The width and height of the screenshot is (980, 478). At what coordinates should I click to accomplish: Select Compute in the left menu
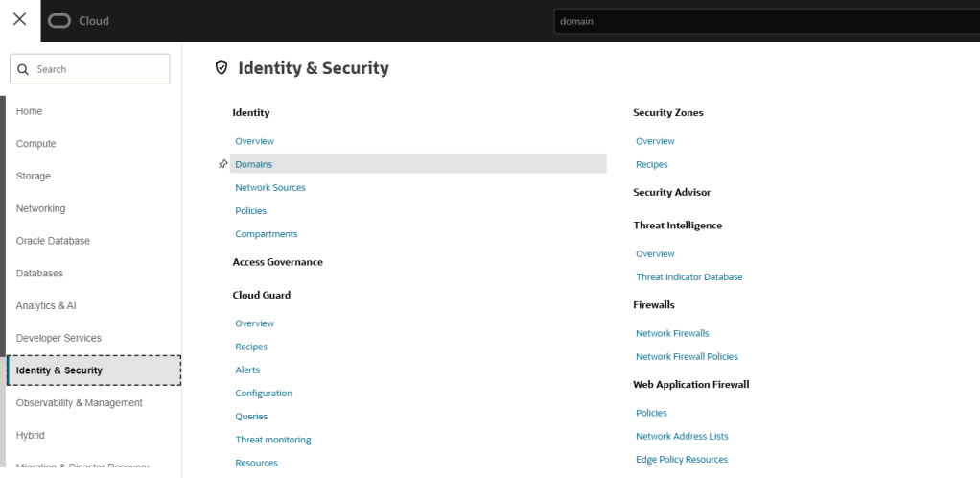coord(36,144)
